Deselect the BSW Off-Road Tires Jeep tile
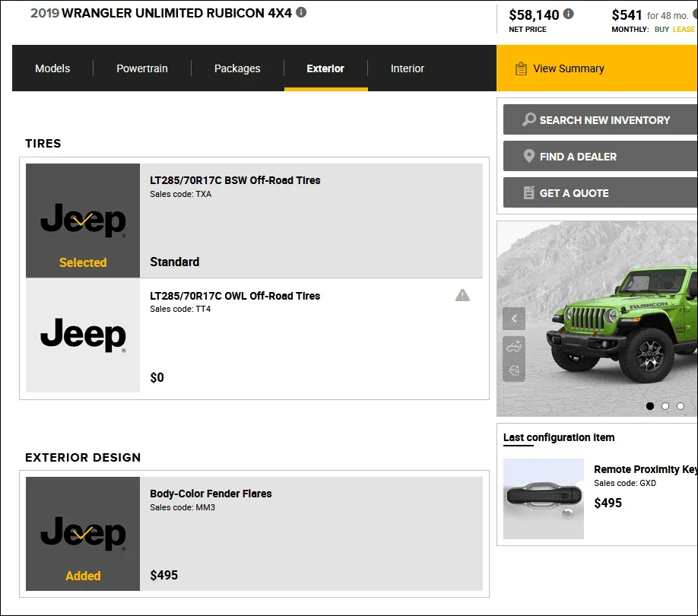Viewport: 698px width, 616px height. [83, 221]
